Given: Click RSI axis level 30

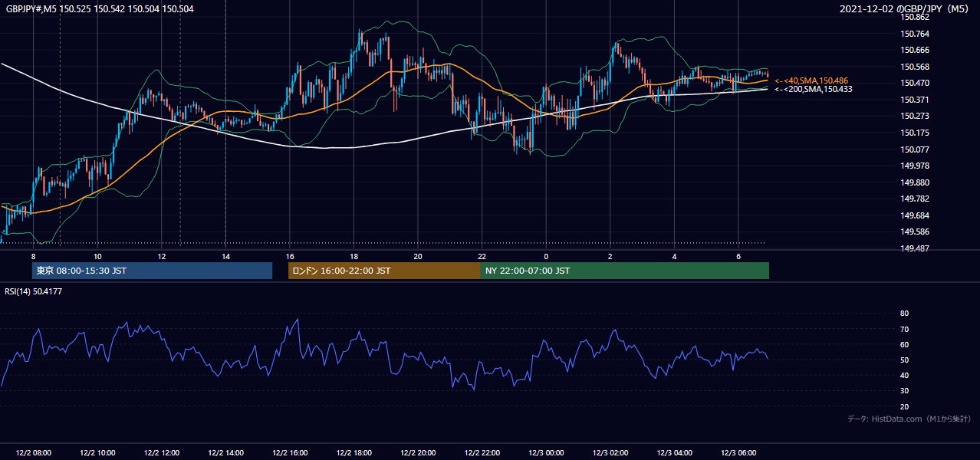Looking at the screenshot, I should (904, 391).
